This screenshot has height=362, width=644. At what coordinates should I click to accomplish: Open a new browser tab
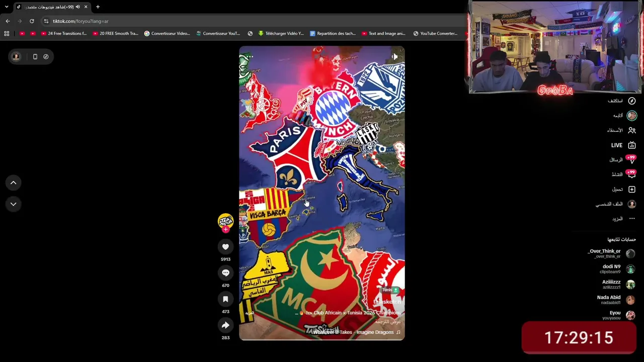tap(98, 7)
